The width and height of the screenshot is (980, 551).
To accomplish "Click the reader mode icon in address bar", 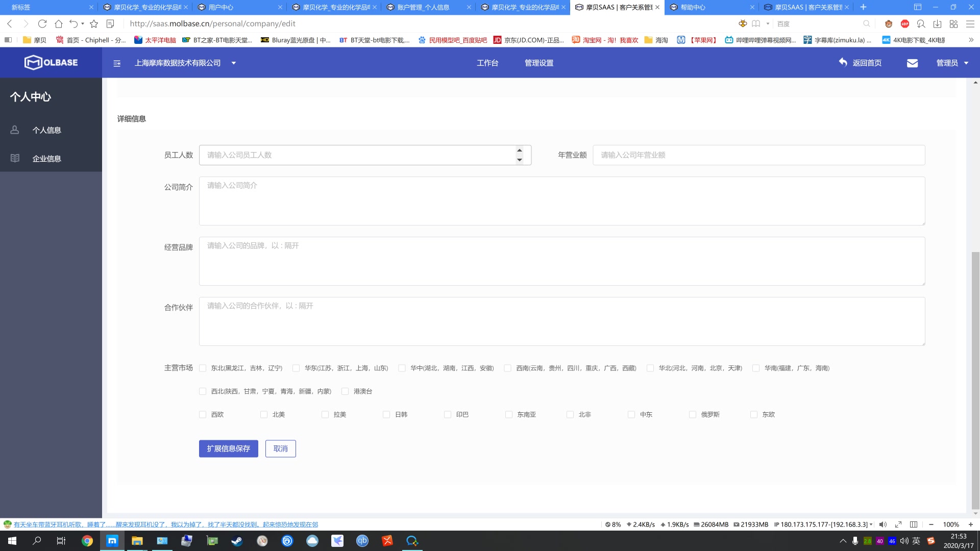I will tap(756, 23).
